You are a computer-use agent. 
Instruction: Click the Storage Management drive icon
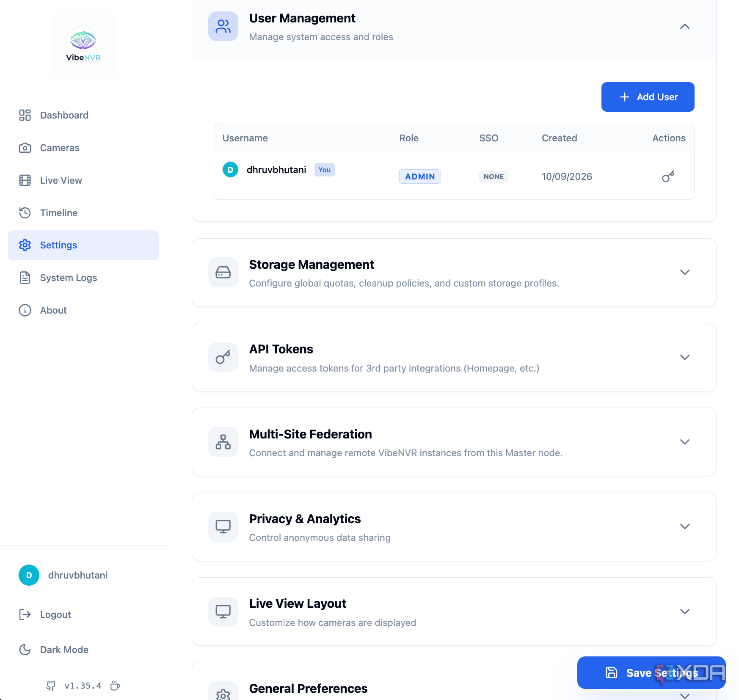point(223,272)
